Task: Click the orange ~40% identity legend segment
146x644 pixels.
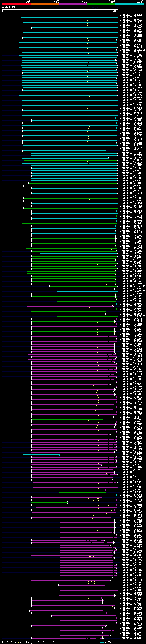Action: click(45, 4)
